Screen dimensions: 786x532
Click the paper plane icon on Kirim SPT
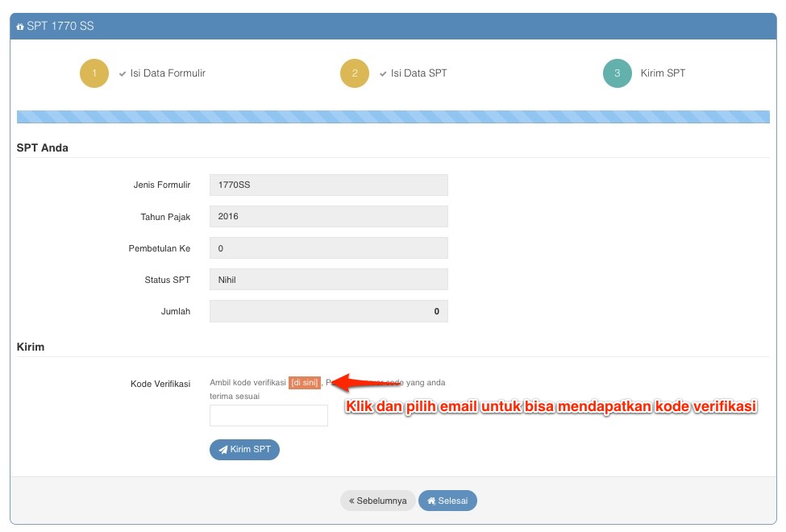coord(224,450)
